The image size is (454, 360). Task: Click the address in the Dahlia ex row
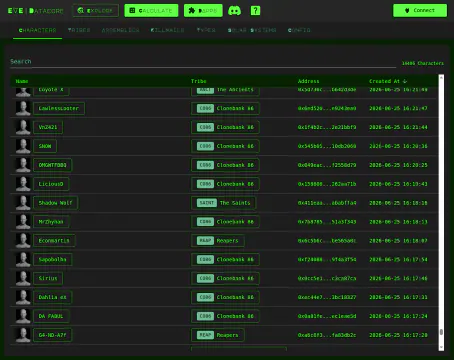[x=327, y=297]
